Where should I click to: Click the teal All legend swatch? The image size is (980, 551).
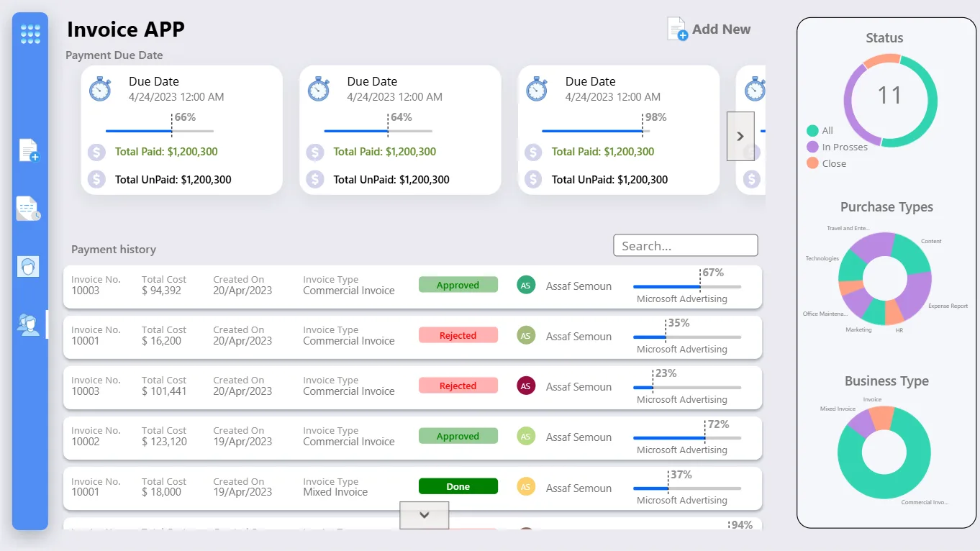click(812, 131)
